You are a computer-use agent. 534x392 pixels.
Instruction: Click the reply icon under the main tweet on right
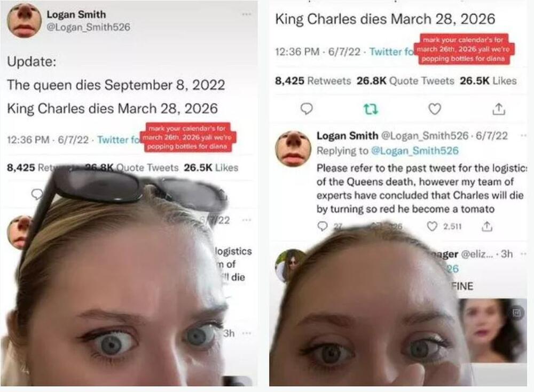[307, 109]
